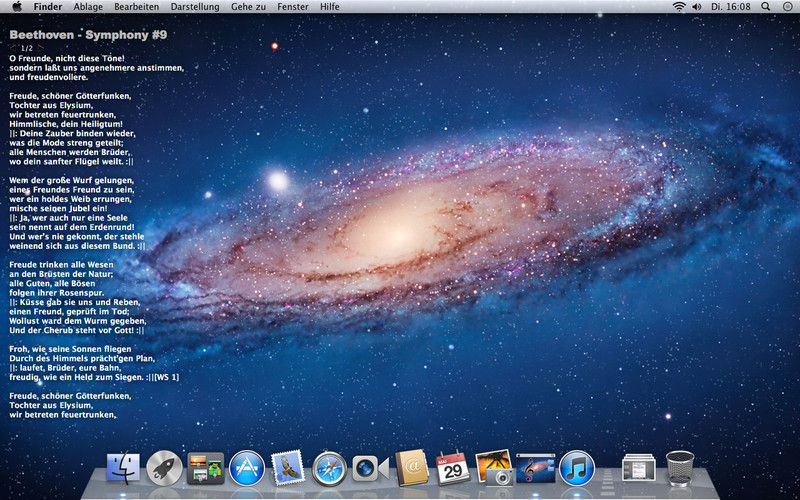The width and height of the screenshot is (800, 500).
Task: Launch Launchpad rocket icon in Dock
Action: pos(164,468)
